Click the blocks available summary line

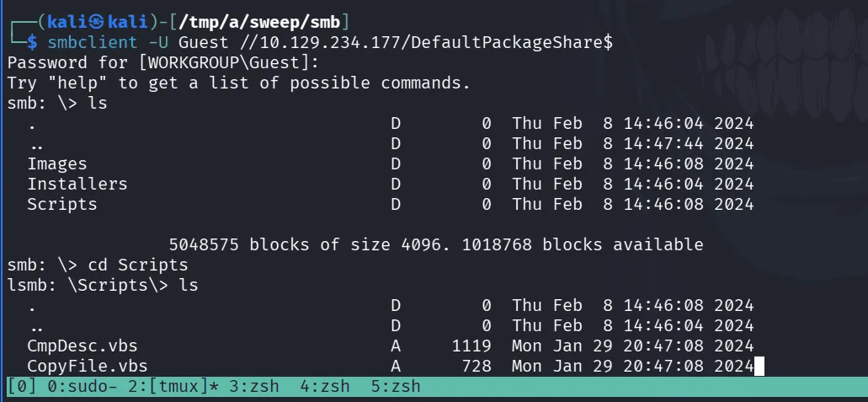click(436, 244)
